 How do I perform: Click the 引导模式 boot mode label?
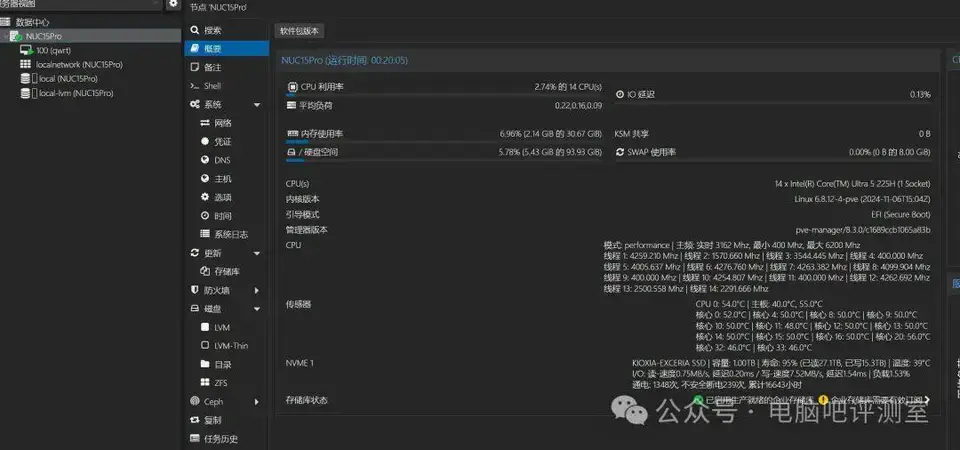pyautogui.click(x=302, y=214)
